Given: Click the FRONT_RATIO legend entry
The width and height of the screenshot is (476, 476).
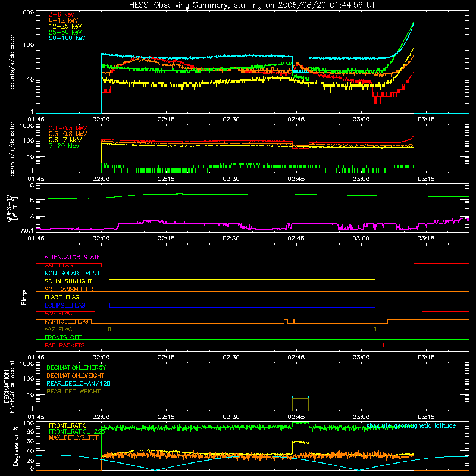Looking at the screenshot, I should pos(68,425).
